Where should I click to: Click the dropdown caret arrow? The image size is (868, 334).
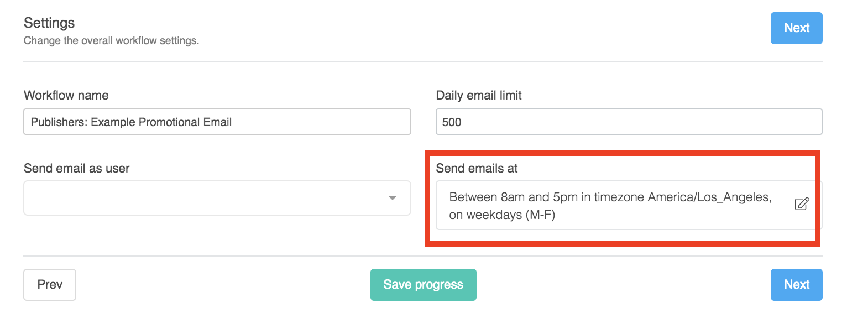pos(393,198)
